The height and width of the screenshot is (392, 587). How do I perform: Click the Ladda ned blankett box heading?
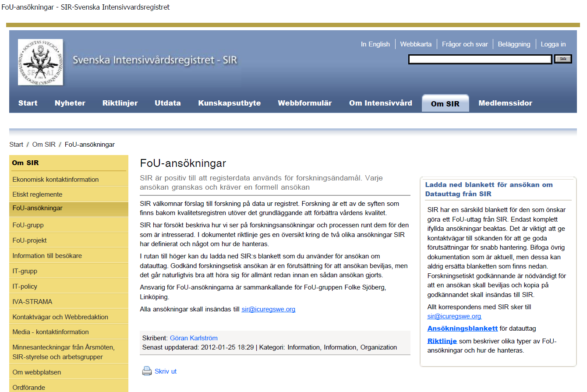click(x=489, y=189)
